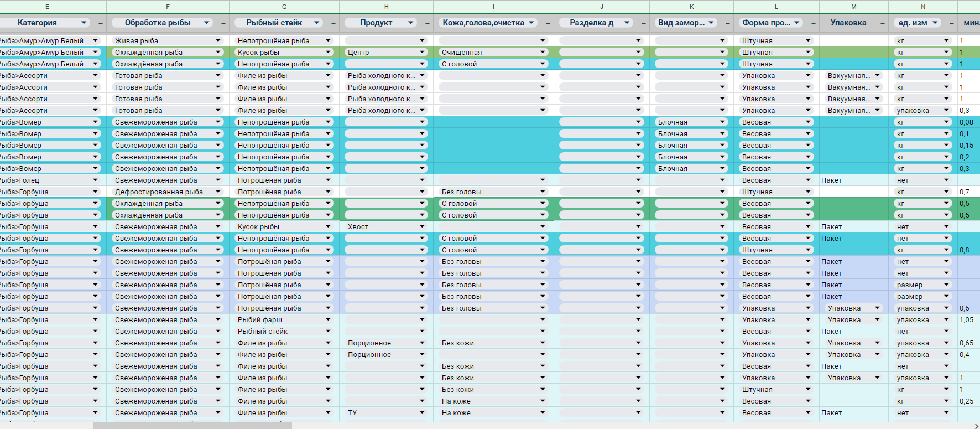The image size is (980, 429).
Task: Open filter icon for Кожа,голова,очистка column
Action: tap(548, 23)
